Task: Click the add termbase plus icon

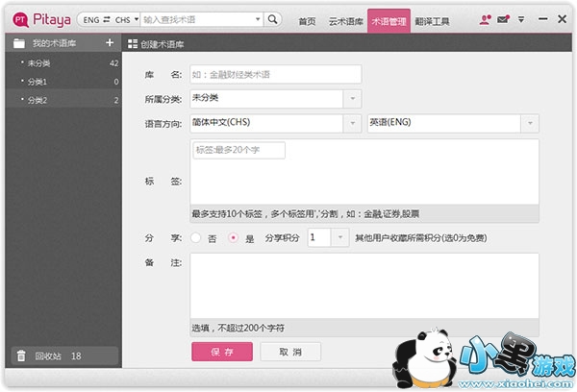Action: pos(110,43)
